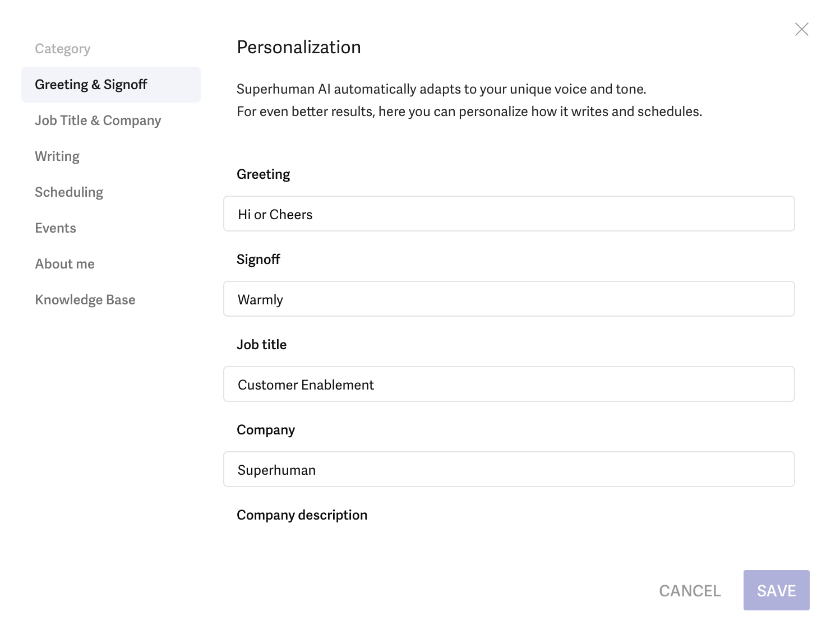Select the Greeting & Signoff category
The width and height of the screenshot is (840, 630).
pyautogui.click(x=111, y=85)
